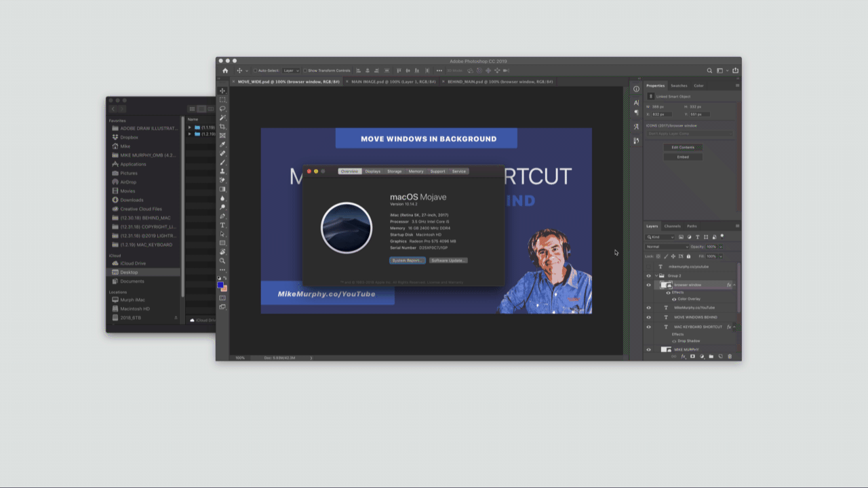The image size is (868, 488).
Task: Open the Color panel tab
Action: 698,86
